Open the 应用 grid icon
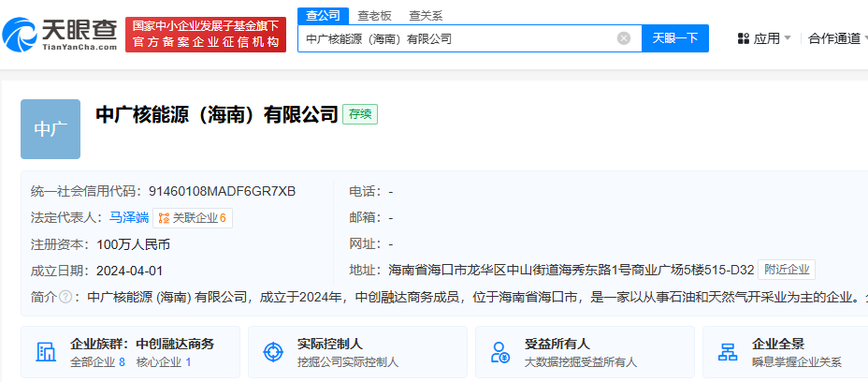 click(x=744, y=38)
